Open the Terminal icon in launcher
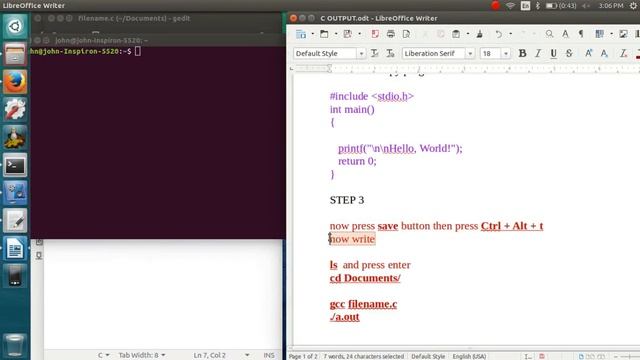640x360 pixels. [15, 165]
